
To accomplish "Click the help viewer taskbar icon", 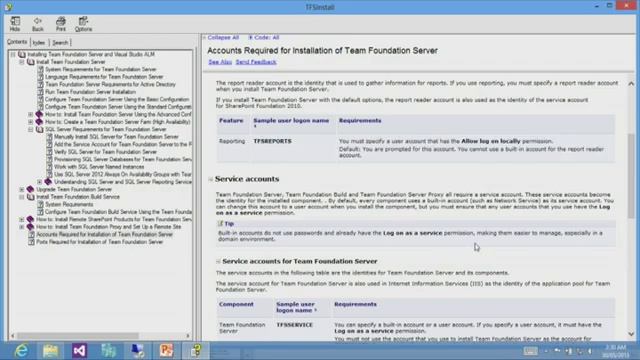I will tap(196, 351).
